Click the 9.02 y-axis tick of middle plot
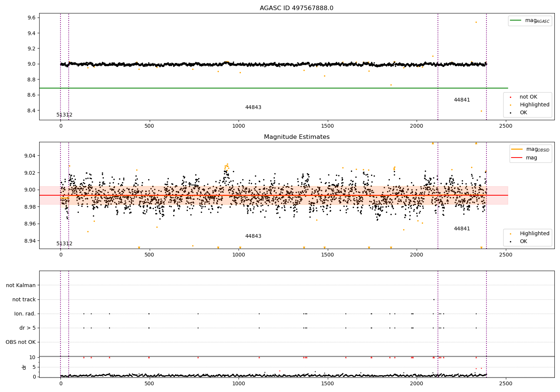The width and height of the screenshot is (560, 392). 30,173
